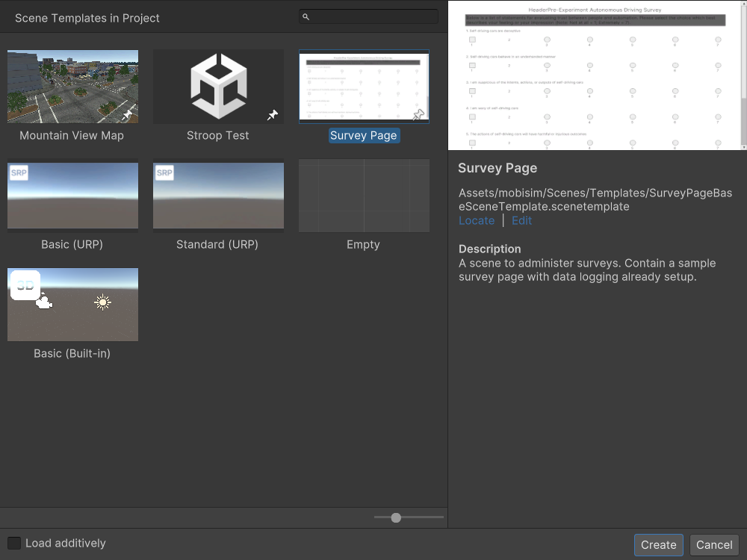Choose the Standard (URP) template
Image resolution: width=747 pixels, height=560 pixels.
(x=218, y=195)
